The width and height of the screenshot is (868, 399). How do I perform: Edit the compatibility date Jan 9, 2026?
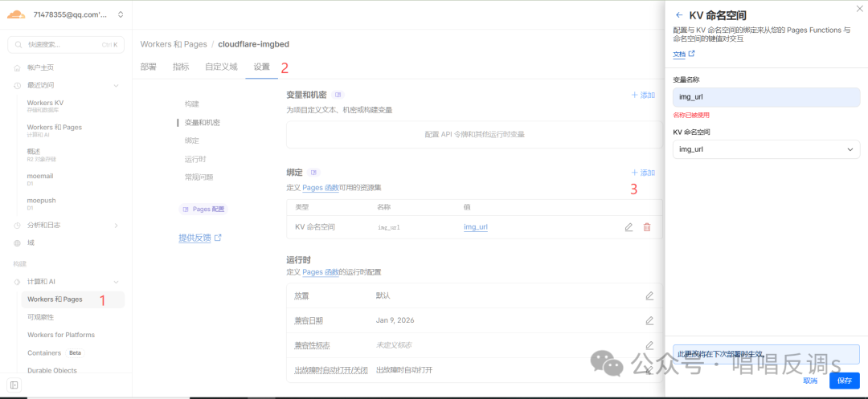(649, 320)
